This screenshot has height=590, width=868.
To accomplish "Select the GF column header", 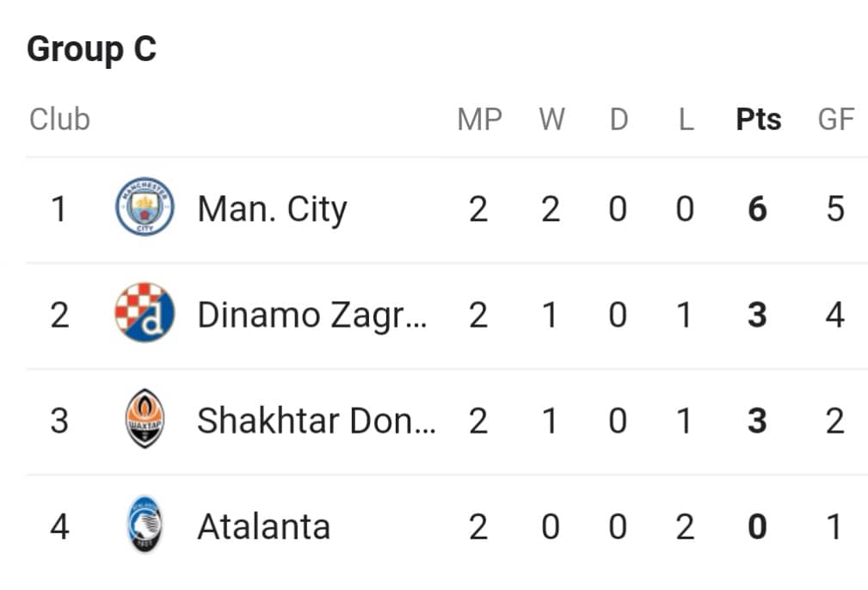I will pos(836,120).
